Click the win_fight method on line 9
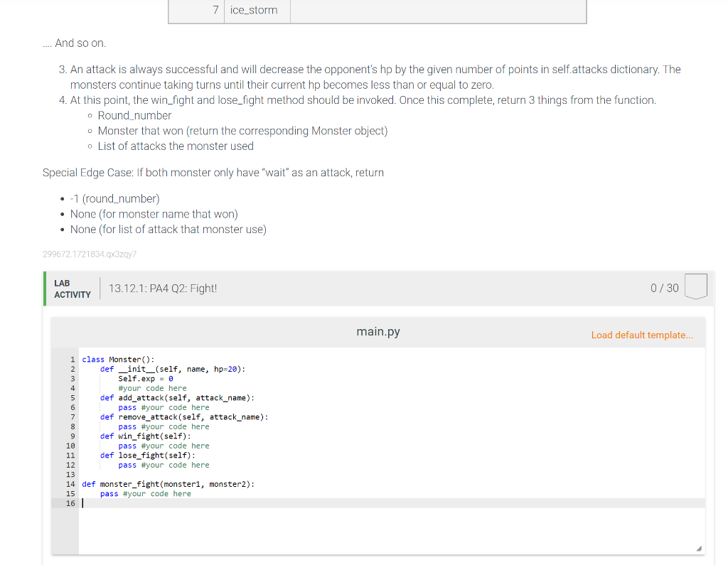 (142, 436)
